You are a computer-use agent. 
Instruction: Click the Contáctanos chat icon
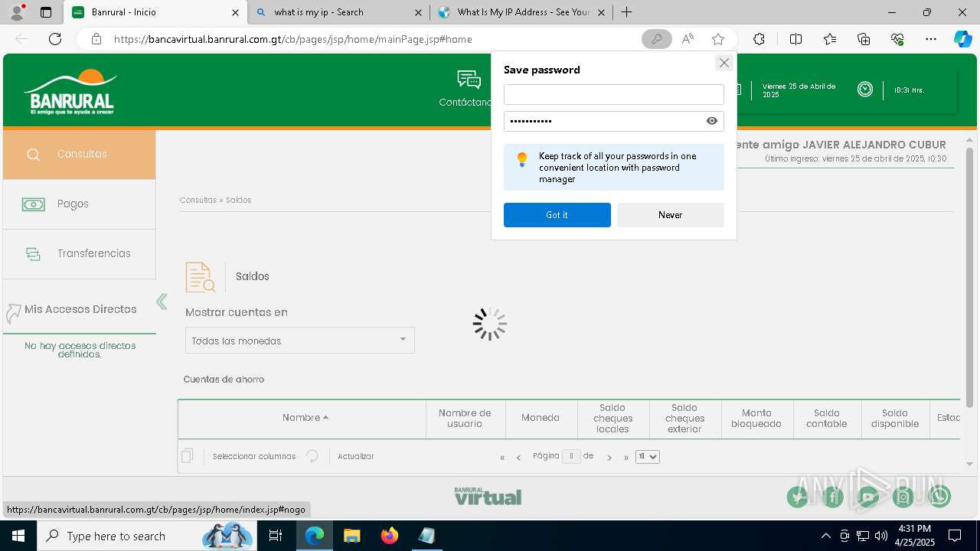click(469, 80)
